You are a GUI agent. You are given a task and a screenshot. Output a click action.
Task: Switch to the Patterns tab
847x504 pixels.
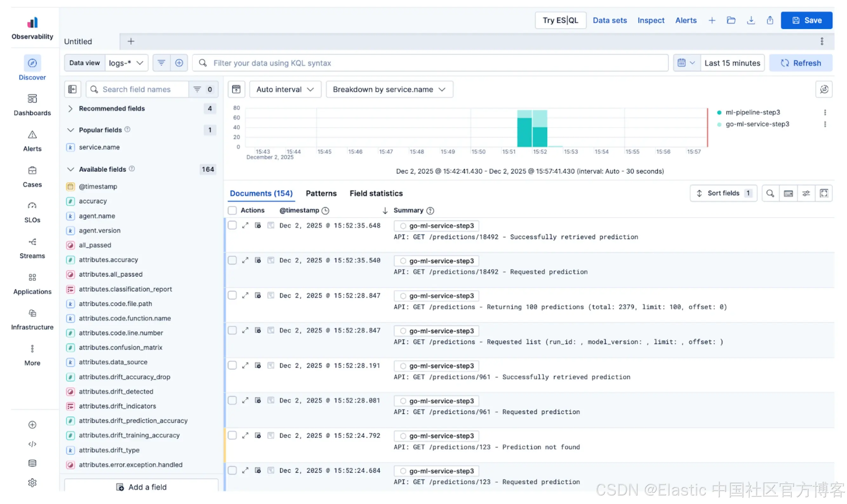pyautogui.click(x=321, y=193)
